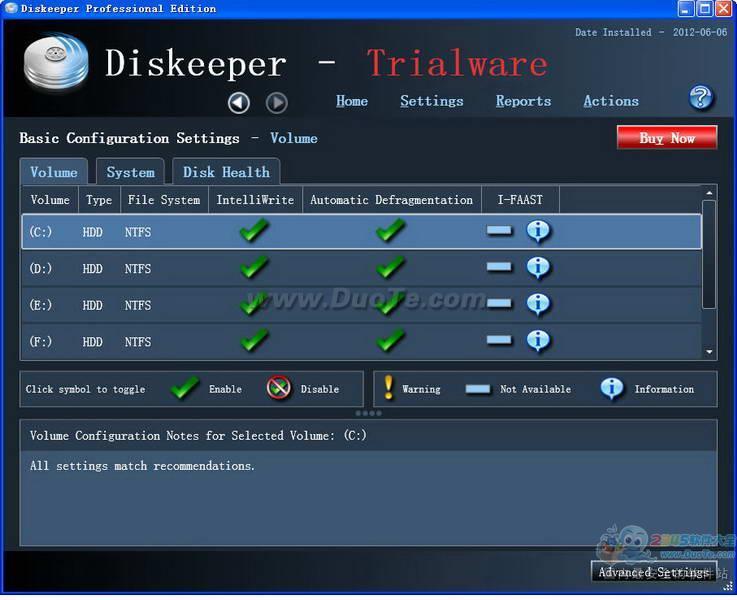737x600 pixels.
Task: Click I-FAAST not available dash for F:
Action: pyautogui.click(x=499, y=340)
